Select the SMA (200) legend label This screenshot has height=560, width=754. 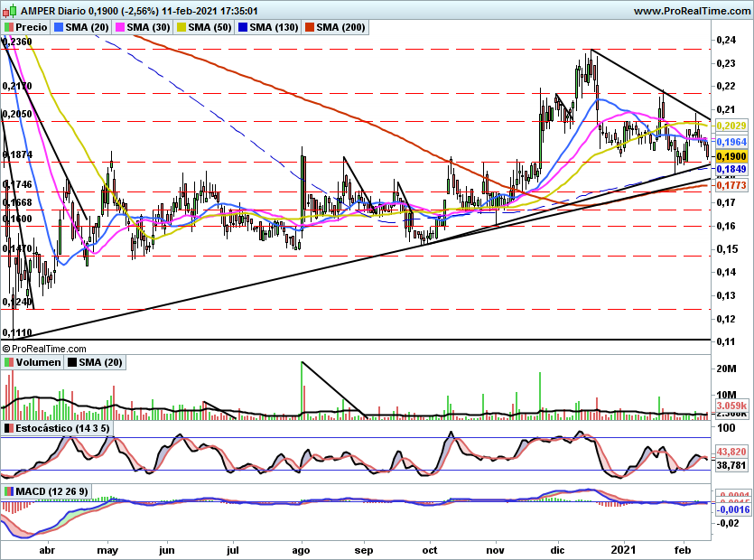341,27
